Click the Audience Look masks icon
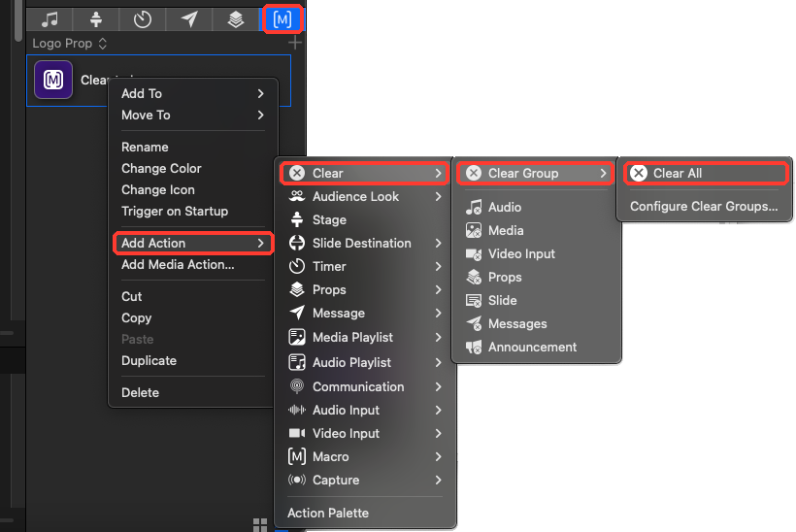Screen dimensions: 796x532 pyautogui.click(x=297, y=196)
